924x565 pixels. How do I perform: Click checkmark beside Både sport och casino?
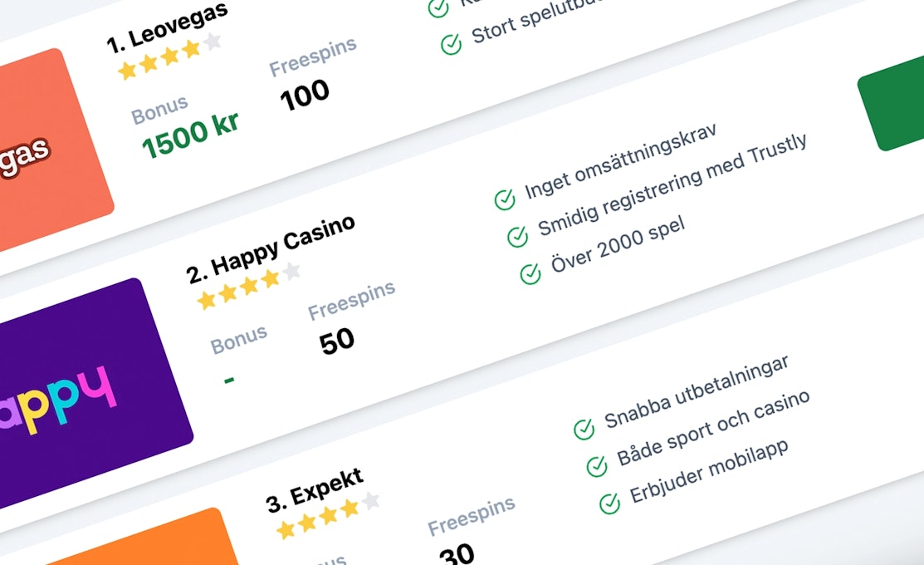[x=597, y=466]
